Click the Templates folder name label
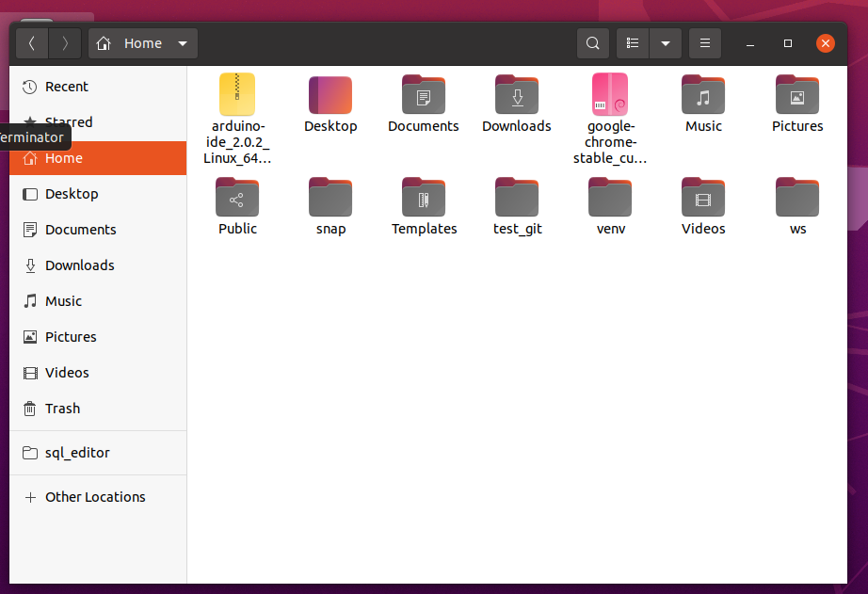Viewport: 868px width, 594px height. [424, 229]
